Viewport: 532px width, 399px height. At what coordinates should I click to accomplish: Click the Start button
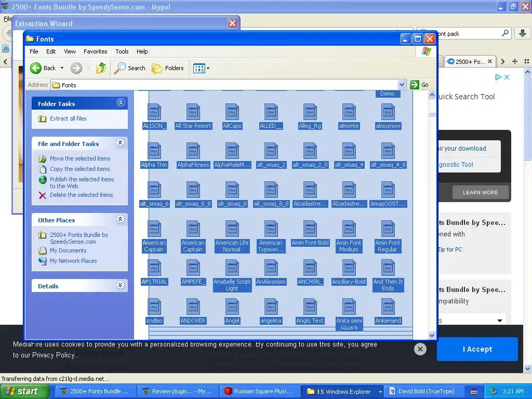[24, 392]
